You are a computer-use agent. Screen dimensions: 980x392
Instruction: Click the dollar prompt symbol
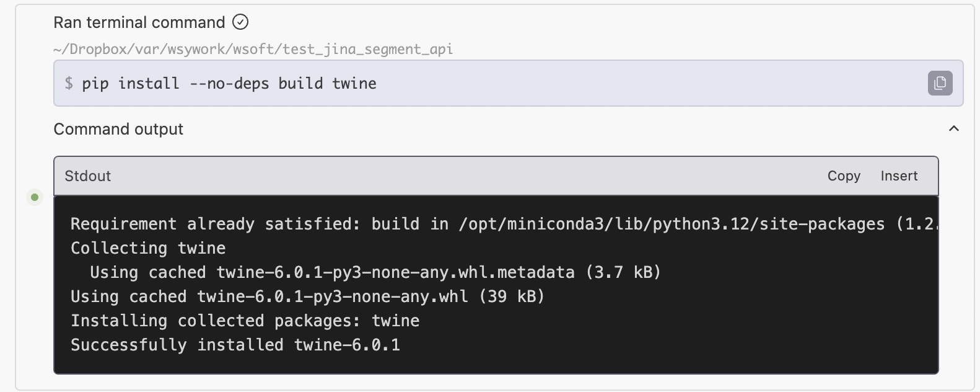[x=69, y=84]
